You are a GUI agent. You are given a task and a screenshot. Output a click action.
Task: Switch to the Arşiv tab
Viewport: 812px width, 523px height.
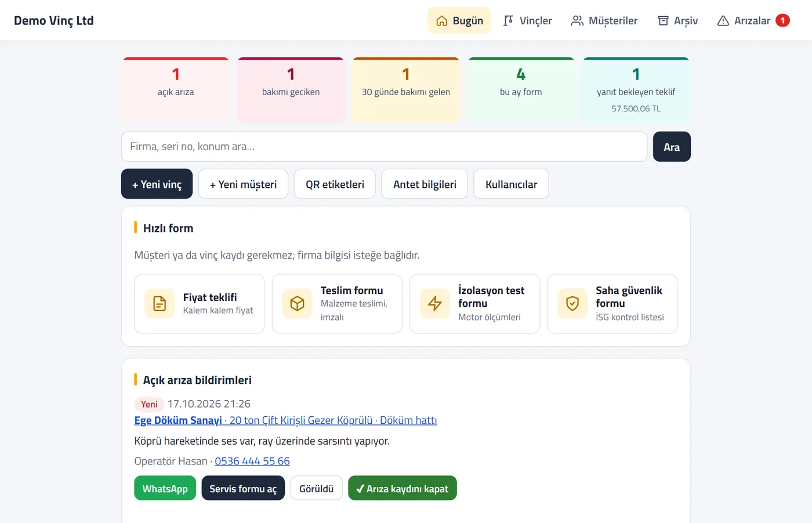click(677, 20)
